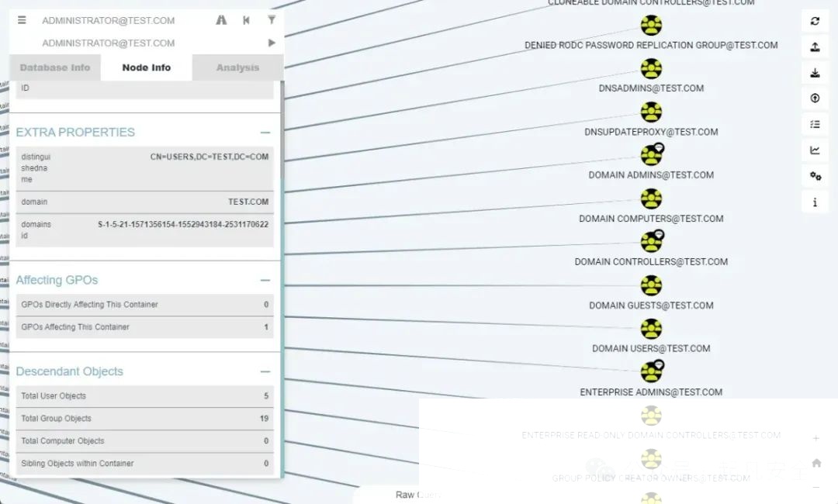This screenshot has width=838, height=504.
Task: Switch to the Database Info tab
Action: pos(55,67)
